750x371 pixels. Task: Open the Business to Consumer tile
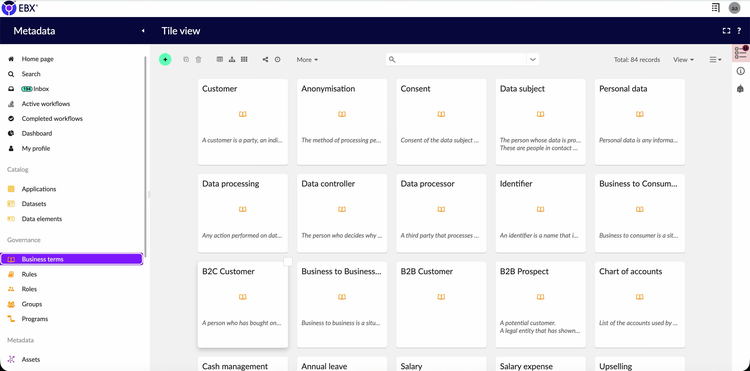tap(640, 213)
